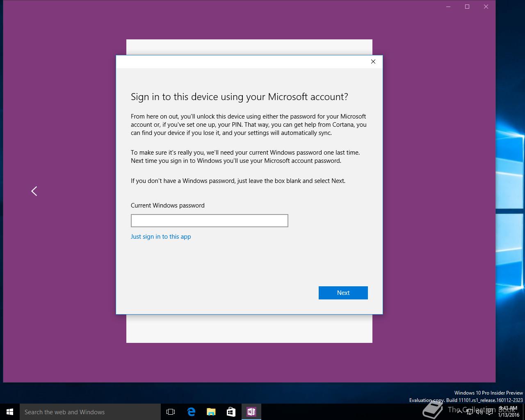525x420 pixels.
Task: Open the Windows Start menu
Action: point(10,412)
